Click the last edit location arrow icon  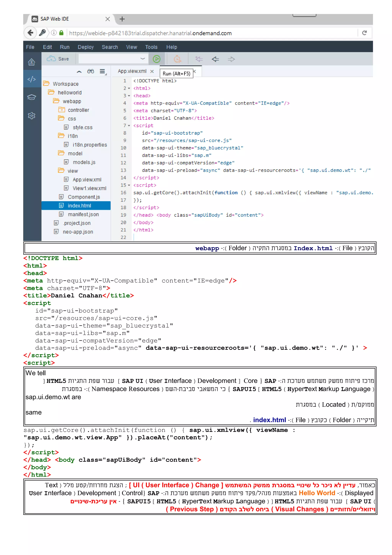[x=199, y=59]
